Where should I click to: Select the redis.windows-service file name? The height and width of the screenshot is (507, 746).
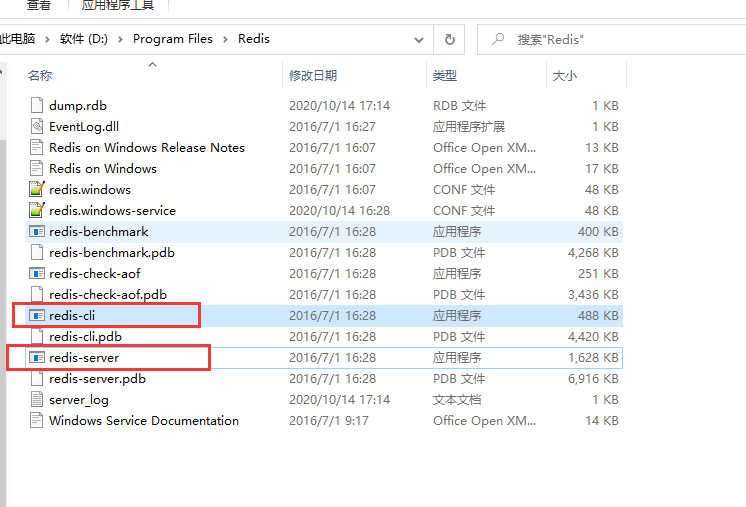point(112,210)
